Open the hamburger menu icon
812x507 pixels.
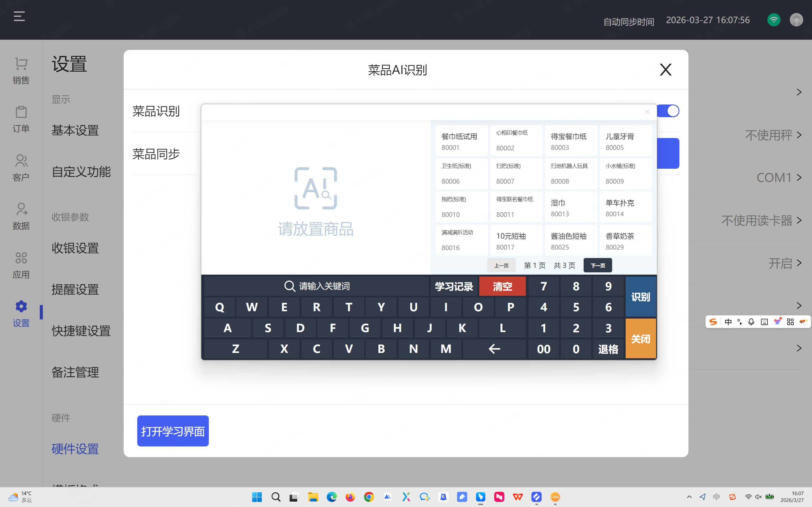click(19, 16)
